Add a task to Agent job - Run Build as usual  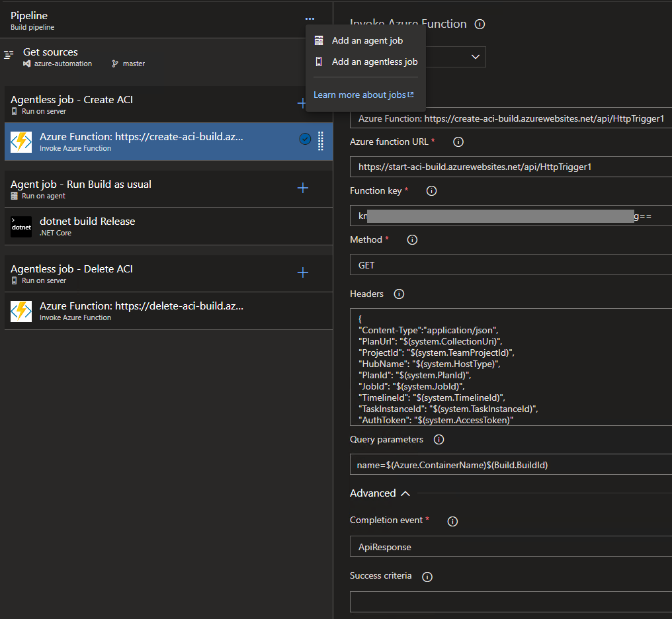pyautogui.click(x=303, y=188)
